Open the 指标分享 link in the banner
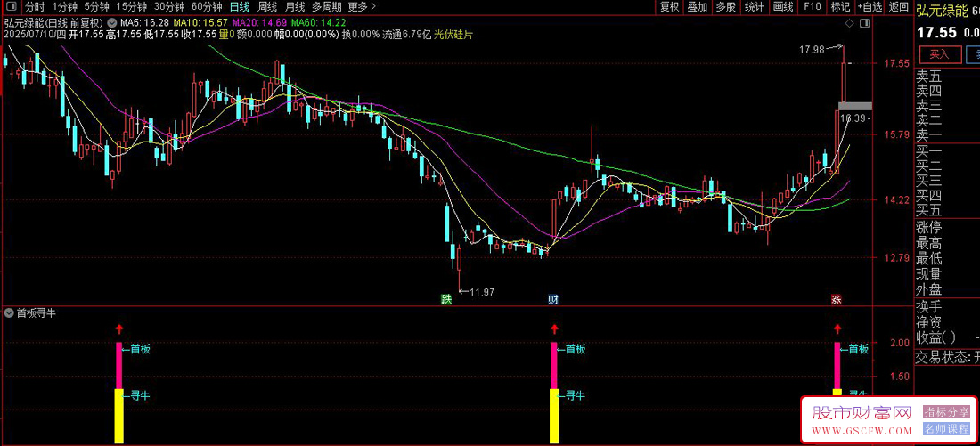The width and height of the screenshot is (980, 446). pos(947,412)
